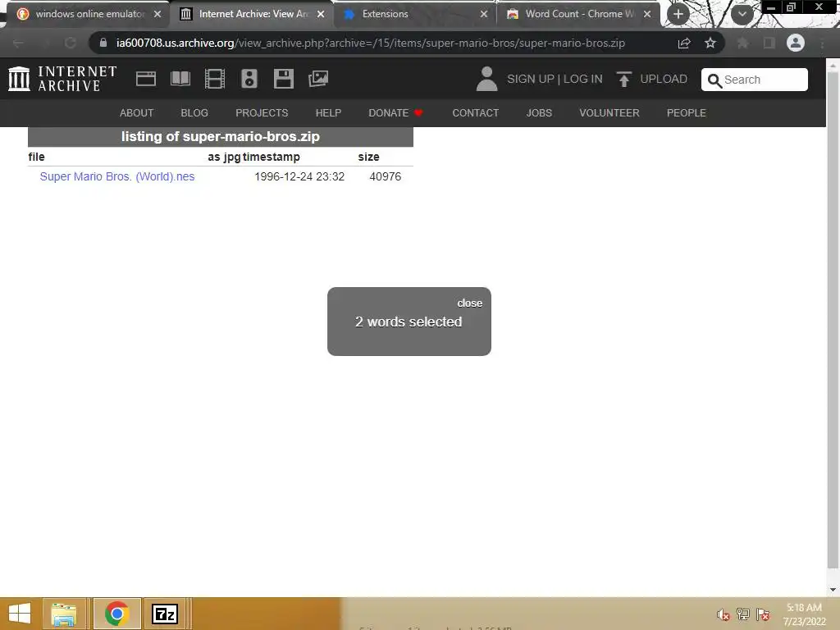This screenshot has height=630, width=840.
Task: Click the timestamp 1996-12-24 23:32
Action: [299, 176]
